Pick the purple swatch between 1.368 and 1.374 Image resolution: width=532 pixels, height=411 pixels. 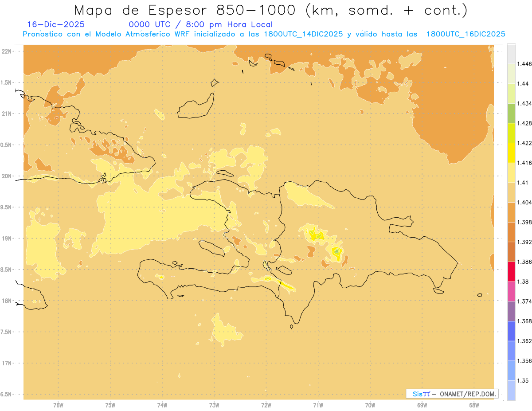tap(511, 311)
